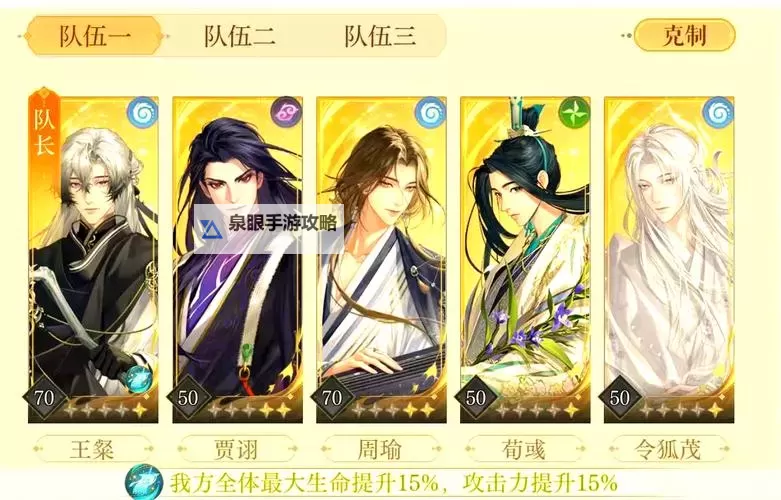Tap the swirl element icon on 王粲's card
The image size is (781, 500).
tap(142, 113)
